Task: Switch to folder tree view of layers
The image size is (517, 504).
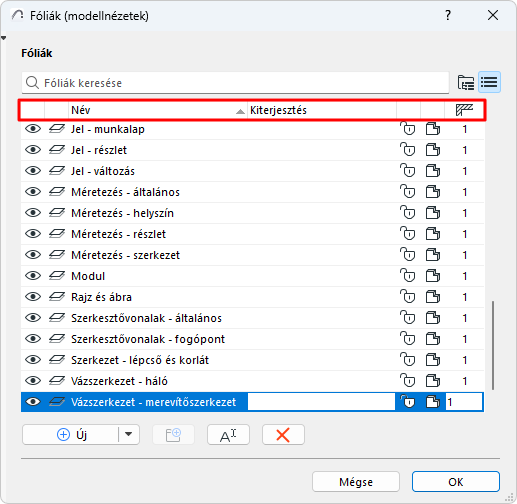Action: (466, 82)
